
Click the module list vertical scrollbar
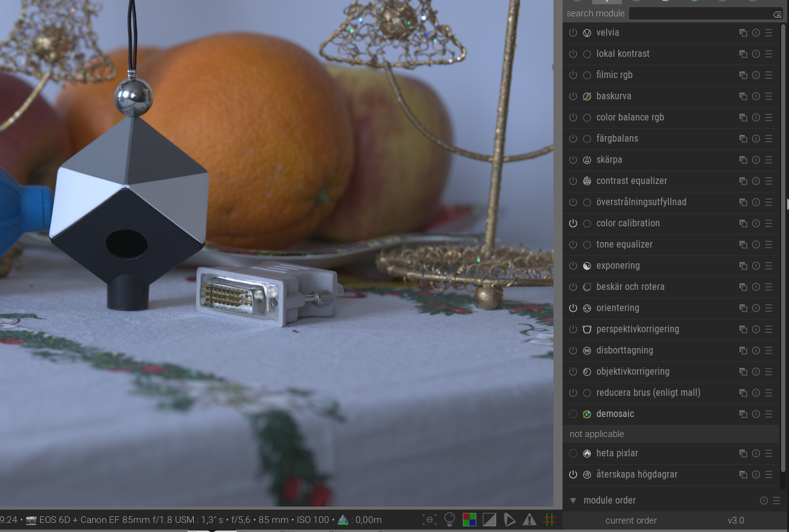(784, 242)
